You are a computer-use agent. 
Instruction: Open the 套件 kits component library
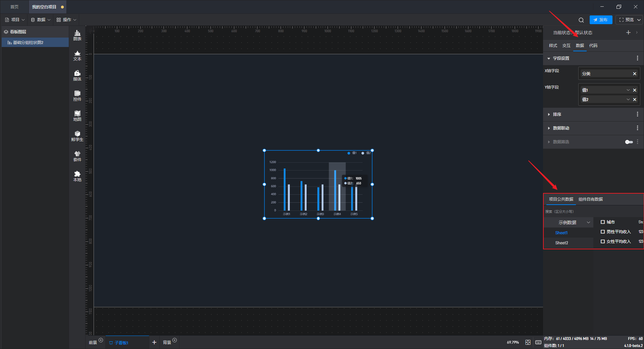click(x=77, y=156)
